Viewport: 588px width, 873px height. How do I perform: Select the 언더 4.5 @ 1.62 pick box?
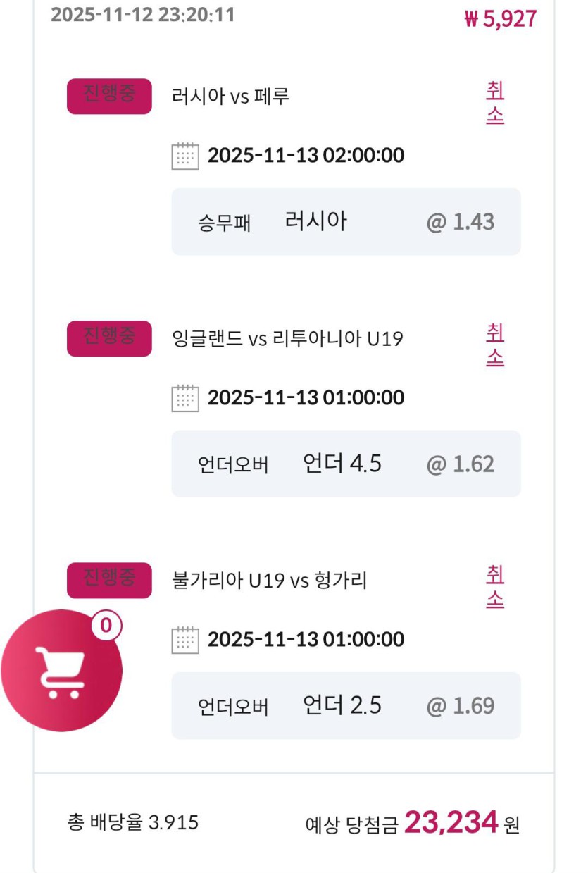346,464
